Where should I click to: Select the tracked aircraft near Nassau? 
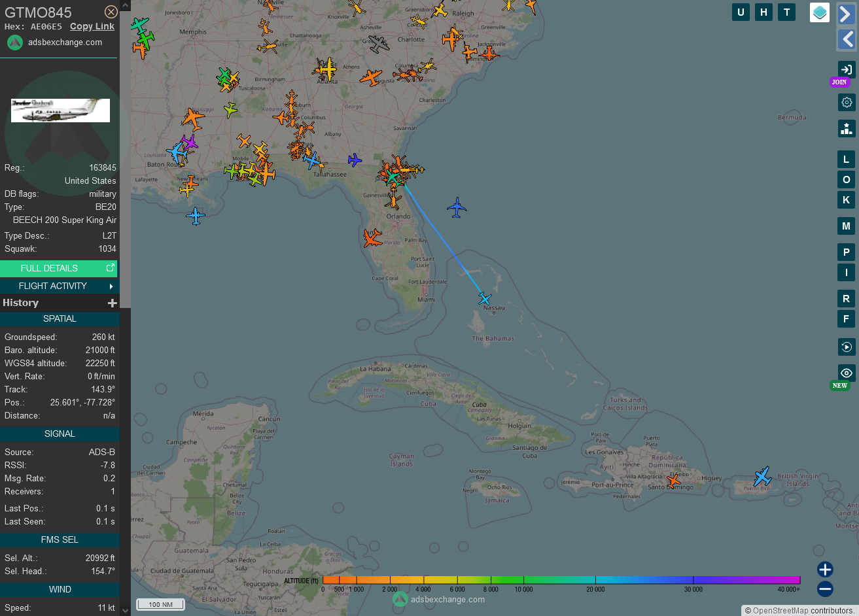[485, 299]
